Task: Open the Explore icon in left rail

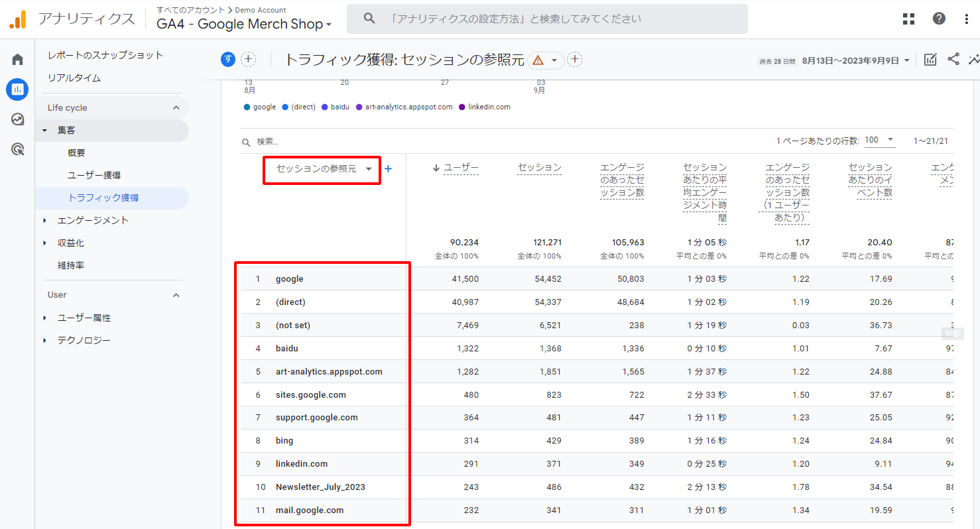Action: [18, 119]
